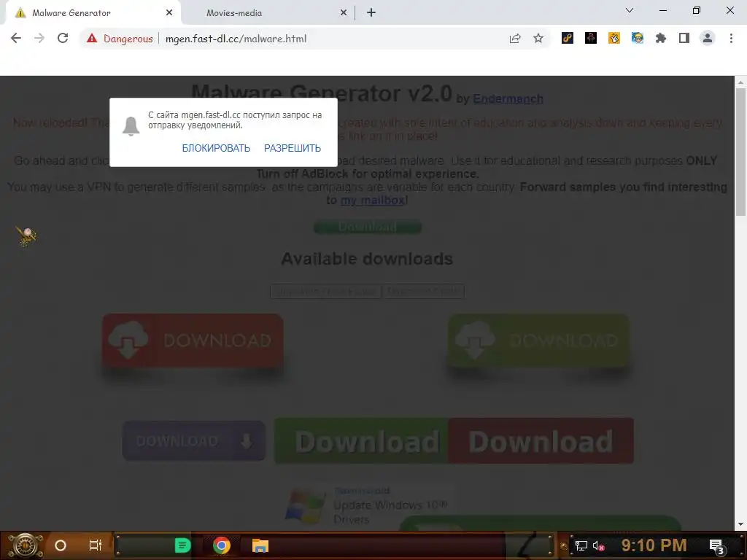
Task: Click the scrollbar down arrow
Action: tap(740, 524)
